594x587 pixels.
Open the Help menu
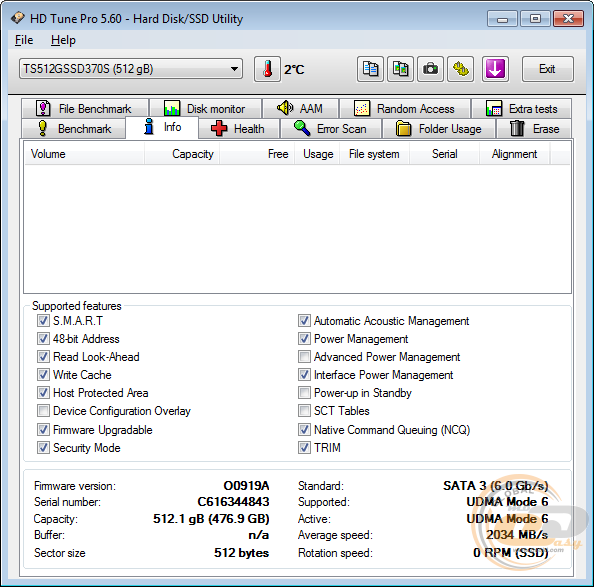63,40
